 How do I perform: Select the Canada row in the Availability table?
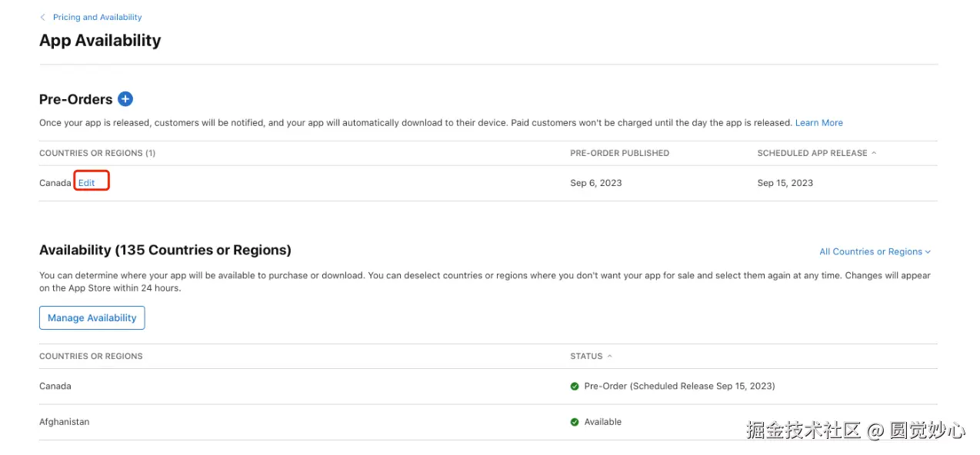coord(55,386)
